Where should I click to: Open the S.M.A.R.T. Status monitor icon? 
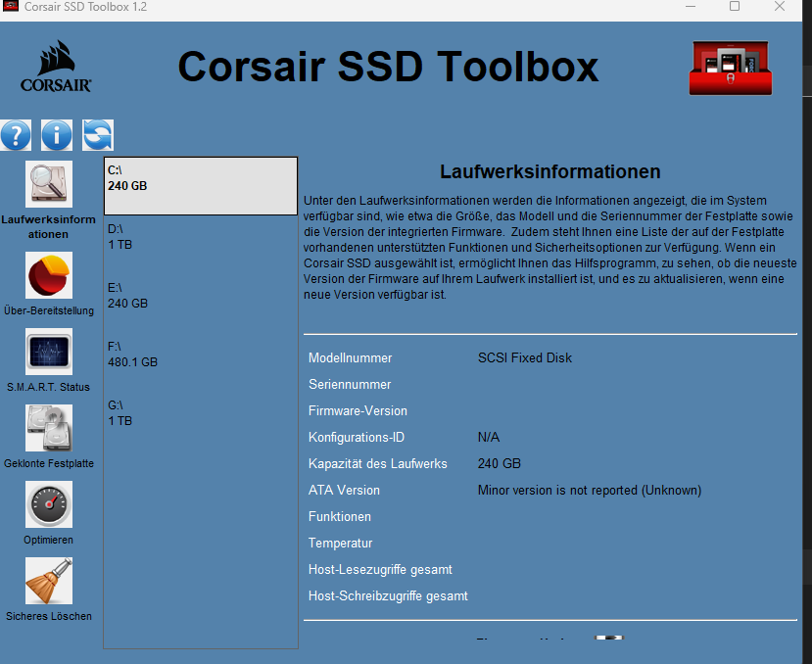pyautogui.click(x=49, y=352)
